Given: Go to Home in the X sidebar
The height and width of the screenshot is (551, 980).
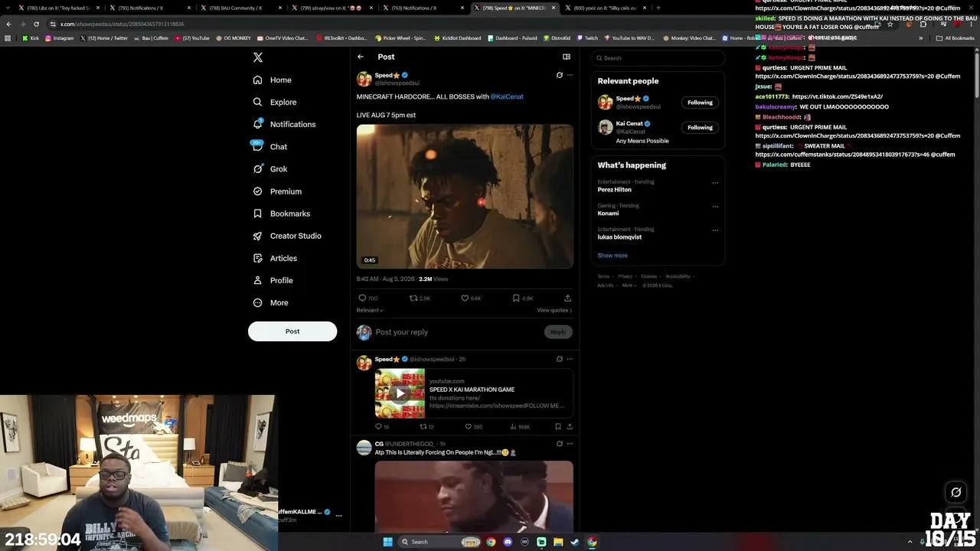Looking at the screenshot, I should (273, 80).
